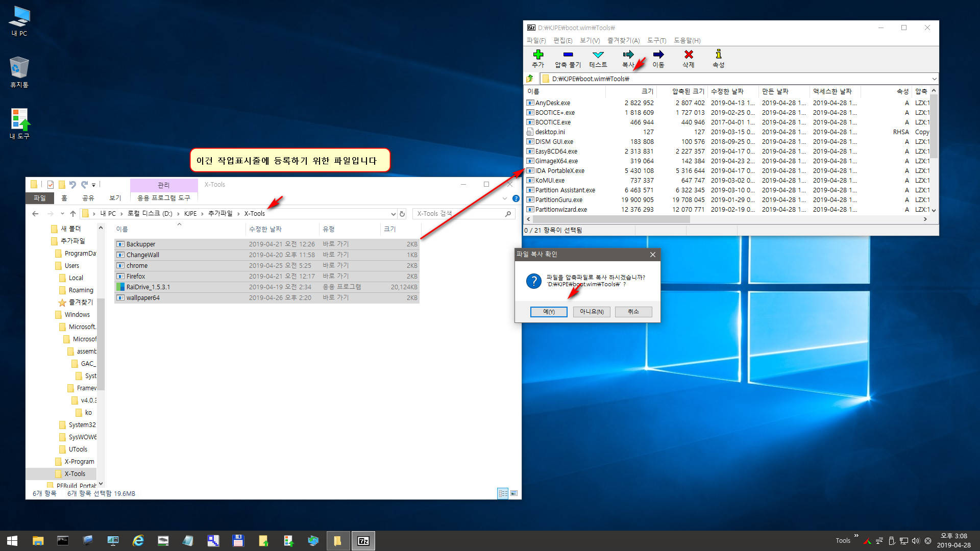The width and height of the screenshot is (980, 551).
Task: Open the 7-Zip 보기(V) menu
Action: [x=590, y=40]
